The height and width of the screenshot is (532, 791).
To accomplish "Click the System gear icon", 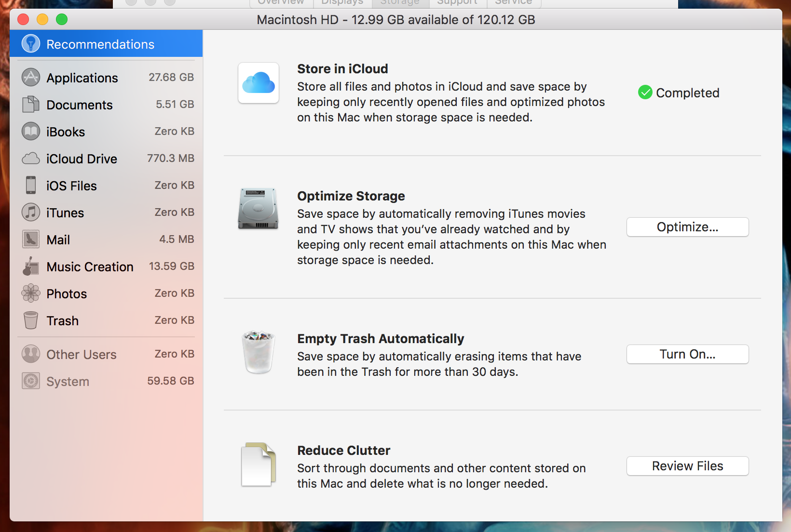I will tap(31, 381).
